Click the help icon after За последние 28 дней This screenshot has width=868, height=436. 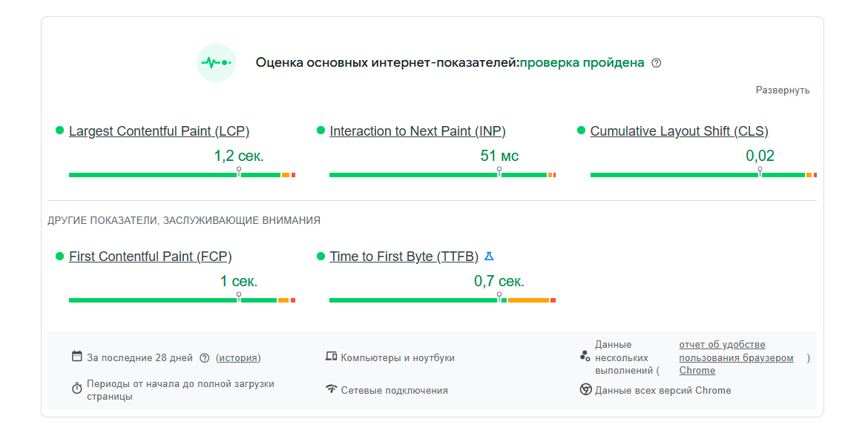click(205, 357)
